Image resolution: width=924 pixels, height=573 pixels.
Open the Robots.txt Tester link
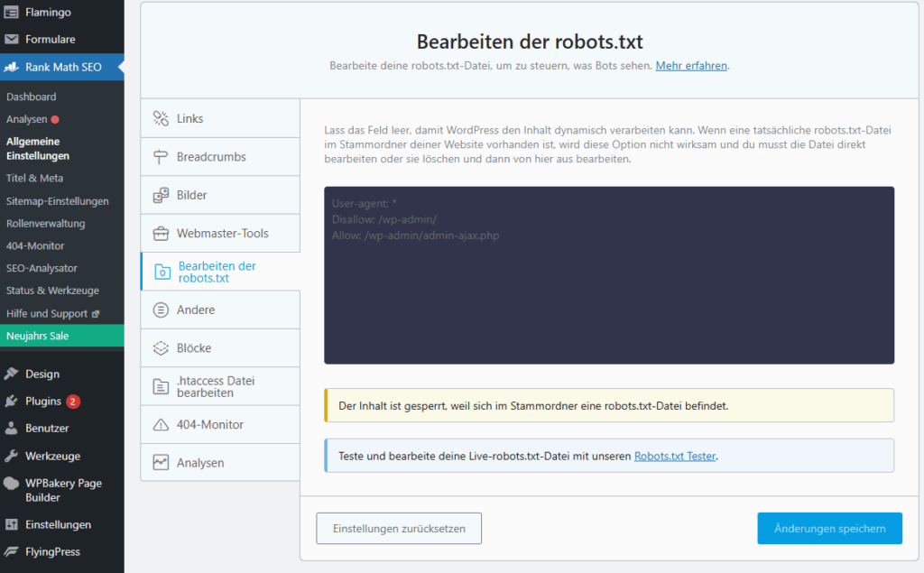[674, 456]
